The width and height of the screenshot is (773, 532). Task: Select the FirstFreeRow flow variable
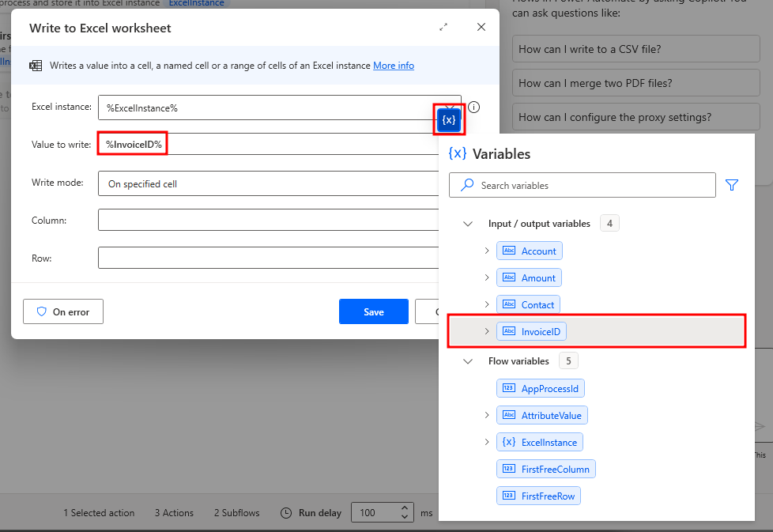tap(538, 496)
